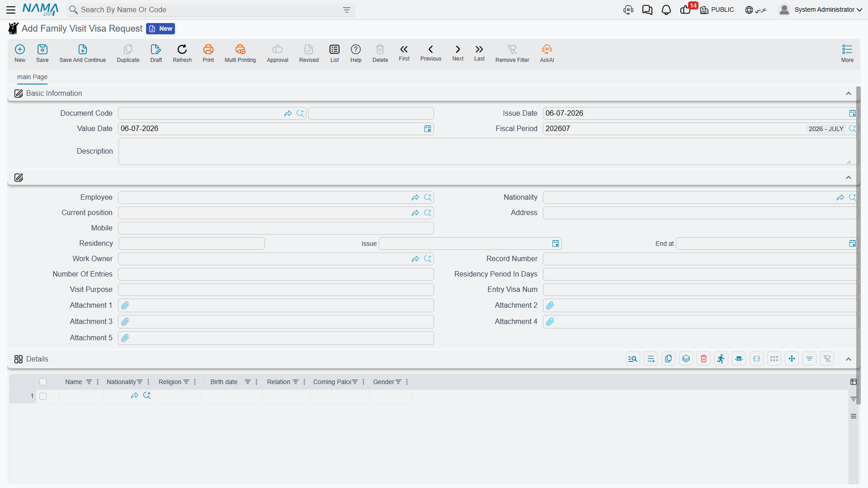Go to the Next record

458,53
